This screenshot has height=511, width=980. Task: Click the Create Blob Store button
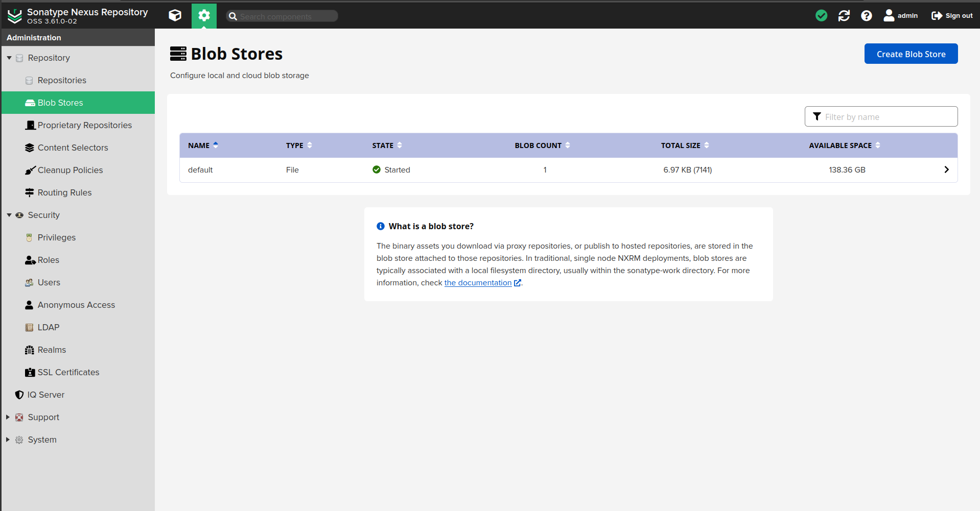pos(911,54)
